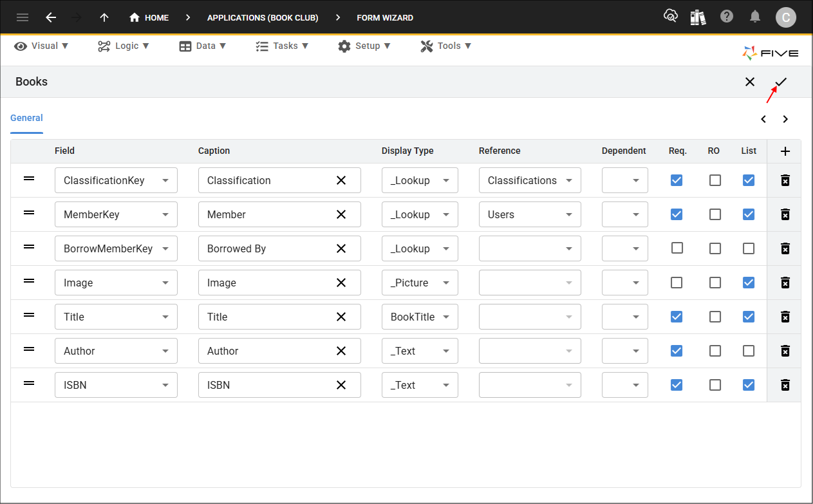Viewport: 813px width, 504px height.
Task: Clear the ISBN caption
Action: click(341, 385)
